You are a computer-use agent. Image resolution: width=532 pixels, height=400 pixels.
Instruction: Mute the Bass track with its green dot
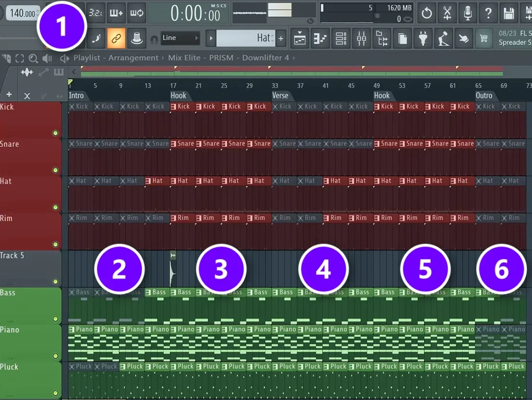pos(55,318)
